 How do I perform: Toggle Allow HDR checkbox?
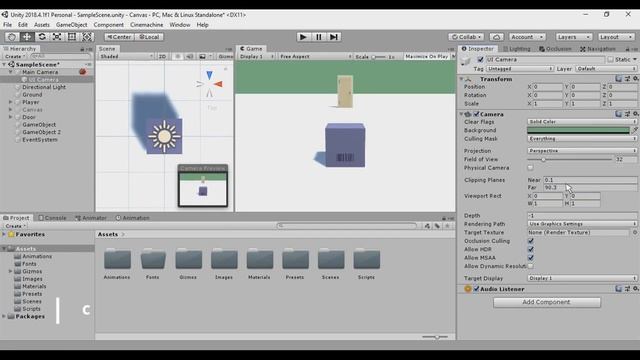(x=531, y=249)
